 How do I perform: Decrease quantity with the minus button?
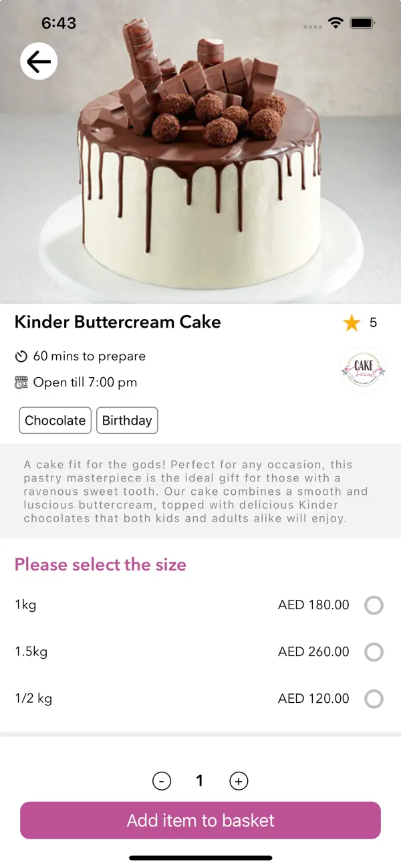[x=162, y=780]
